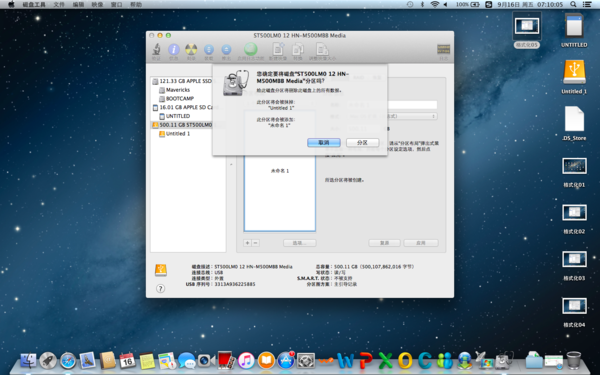Select the Untitled 1 volume in the sidebar

178,134
